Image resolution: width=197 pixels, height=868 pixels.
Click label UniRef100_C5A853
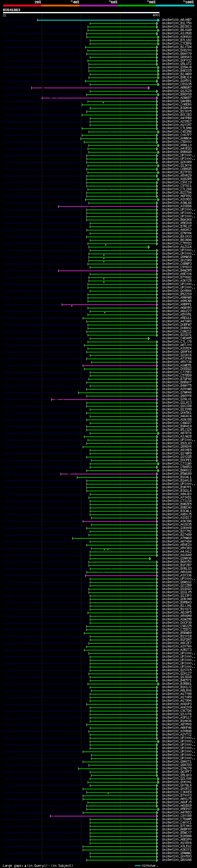coord(177,467)
